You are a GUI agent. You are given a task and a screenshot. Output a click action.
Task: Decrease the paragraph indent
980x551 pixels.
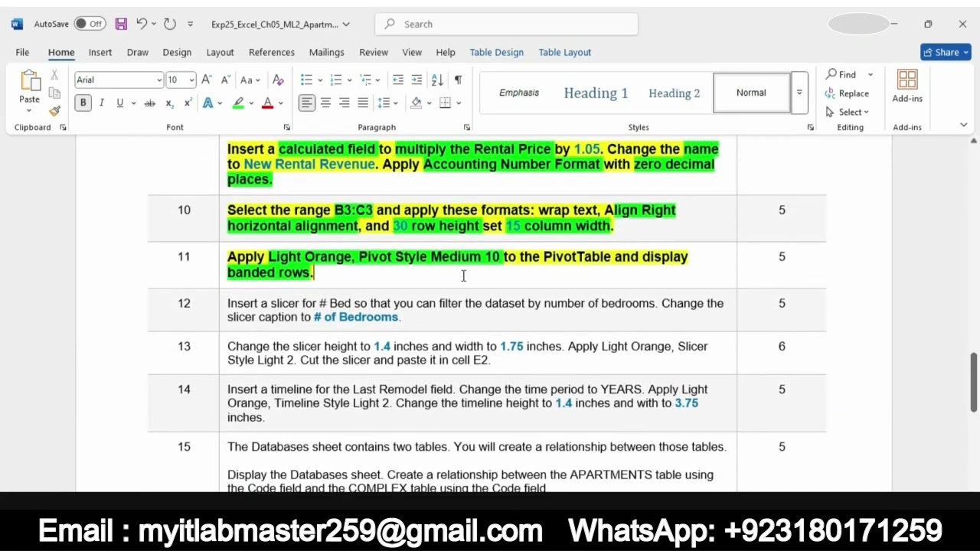(x=398, y=80)
